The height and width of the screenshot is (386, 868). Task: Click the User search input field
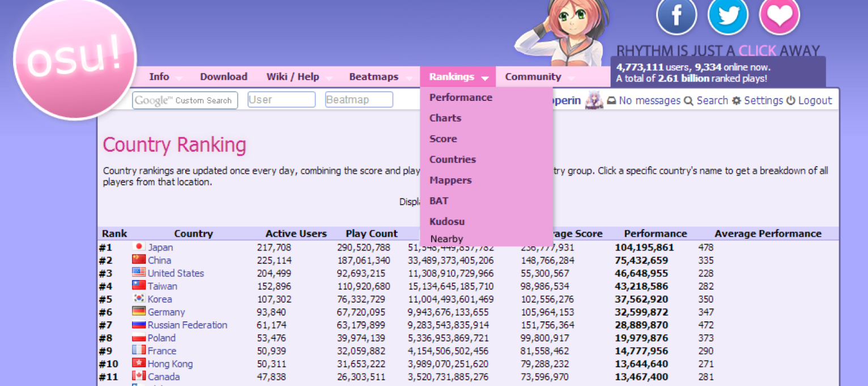pos(281,100)
